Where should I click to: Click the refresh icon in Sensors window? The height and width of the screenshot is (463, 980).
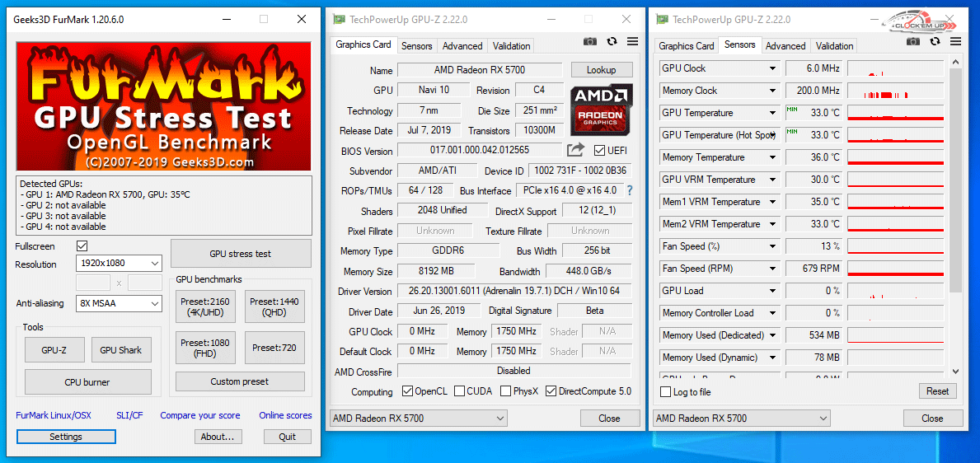[x=935, y=42]
